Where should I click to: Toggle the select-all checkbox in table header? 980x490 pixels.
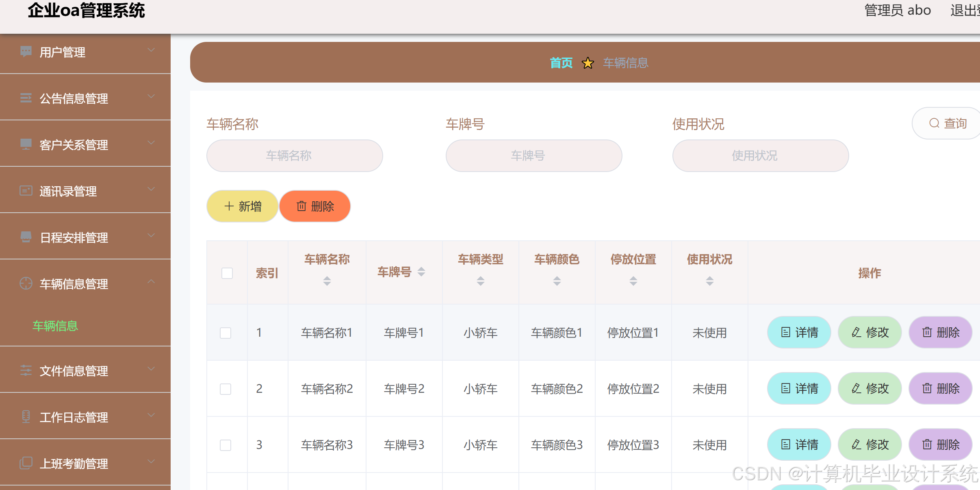226,273
